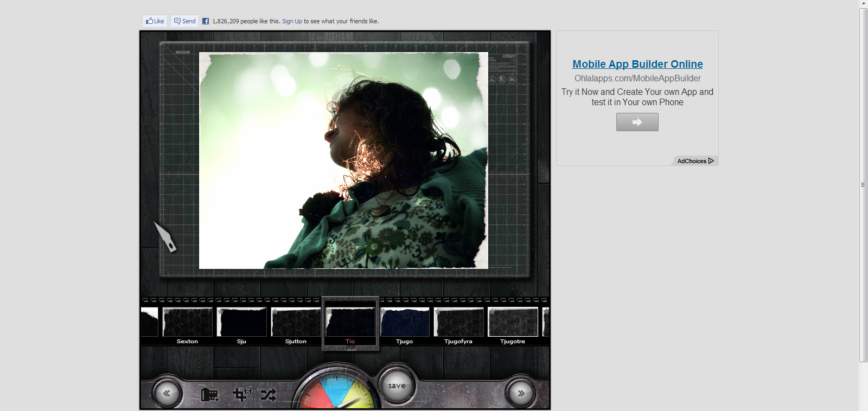
Task: Click the 'Sexton' label text
Action: 187,342
